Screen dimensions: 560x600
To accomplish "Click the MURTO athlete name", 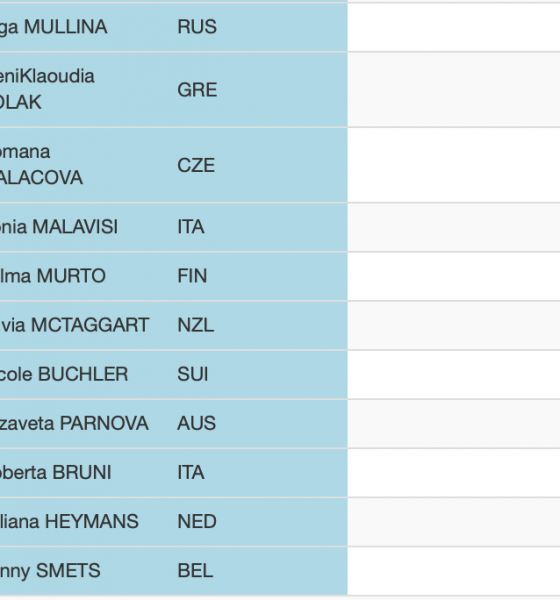I will [53, 276].
